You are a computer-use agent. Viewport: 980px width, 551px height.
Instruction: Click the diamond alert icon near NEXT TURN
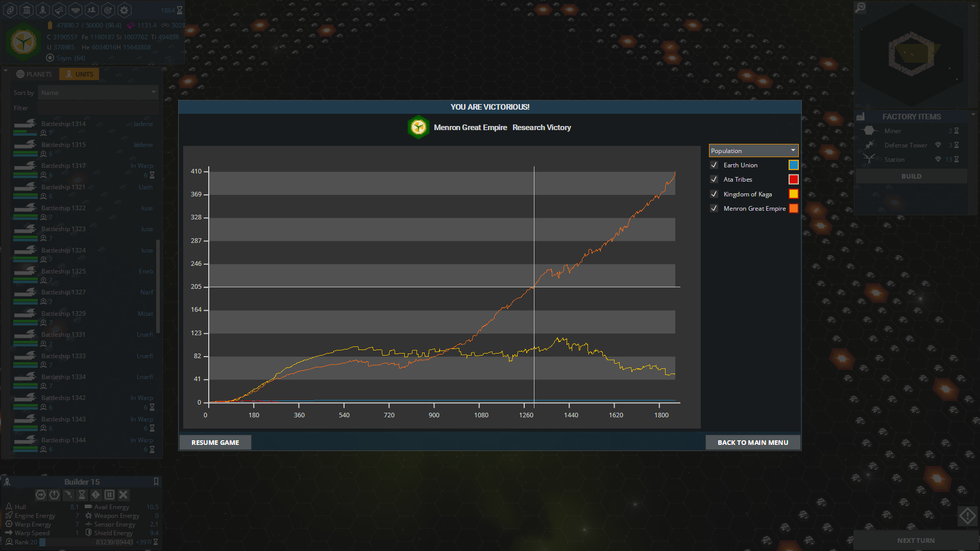click(967, 516)
